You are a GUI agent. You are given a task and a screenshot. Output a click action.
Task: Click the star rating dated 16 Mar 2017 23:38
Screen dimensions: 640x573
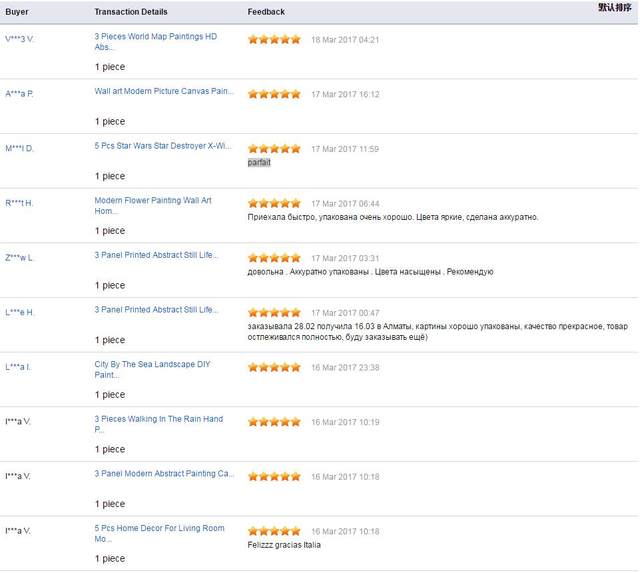point(274,367)
